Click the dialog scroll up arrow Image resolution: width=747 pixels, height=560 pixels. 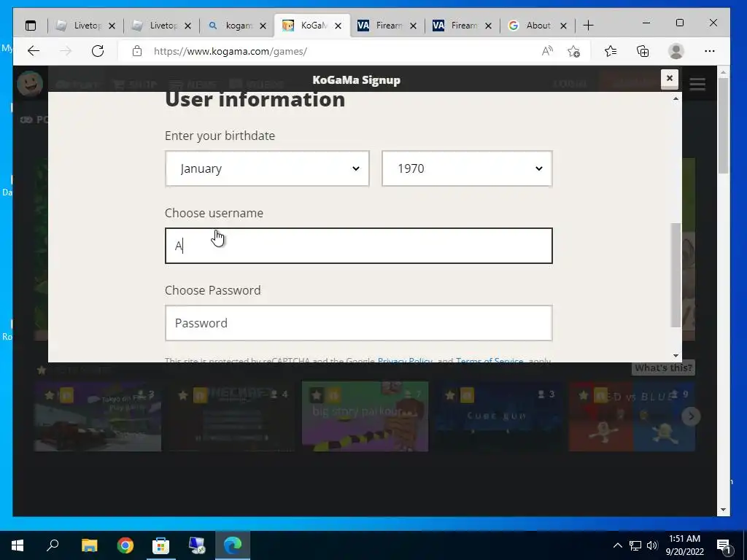[676, 98]
